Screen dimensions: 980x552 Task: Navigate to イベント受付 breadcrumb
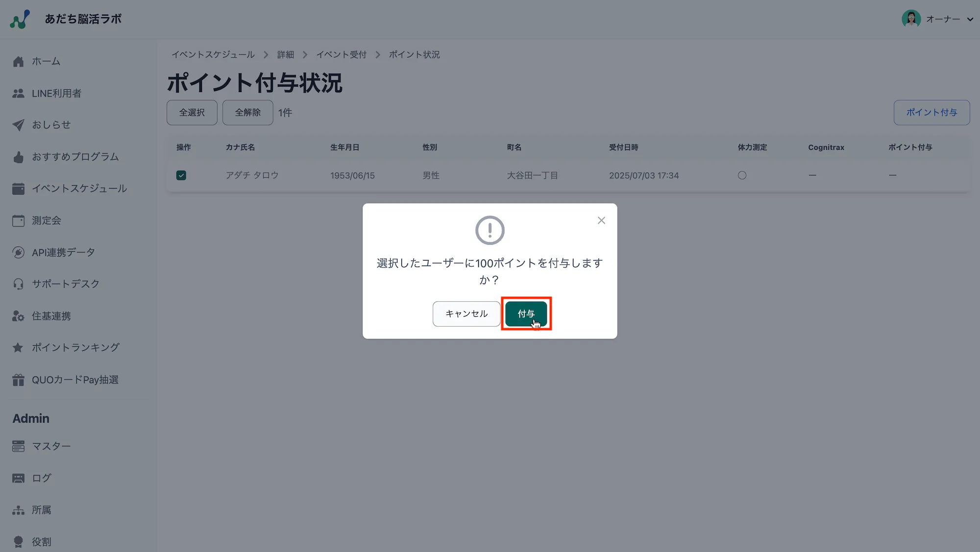(x=342, y=54)
